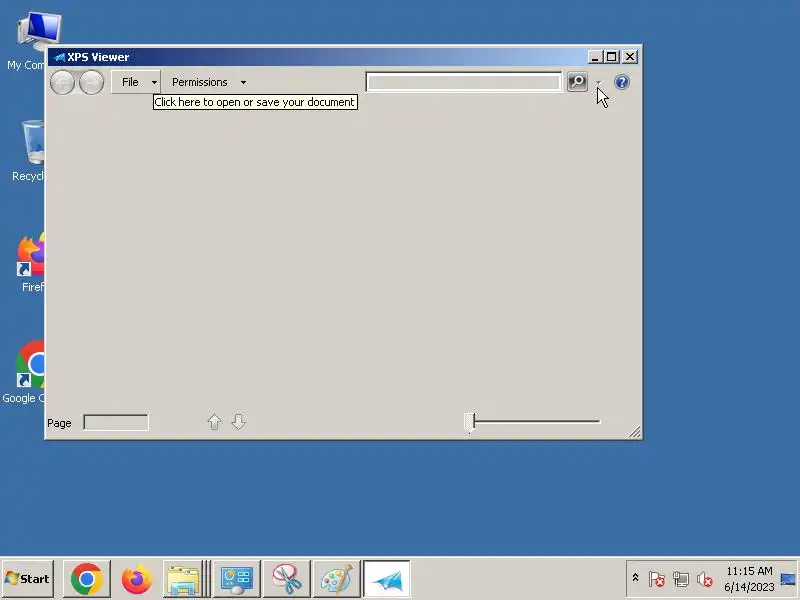
Task: Go to previous page up arrow
Action: pos(214,422)
